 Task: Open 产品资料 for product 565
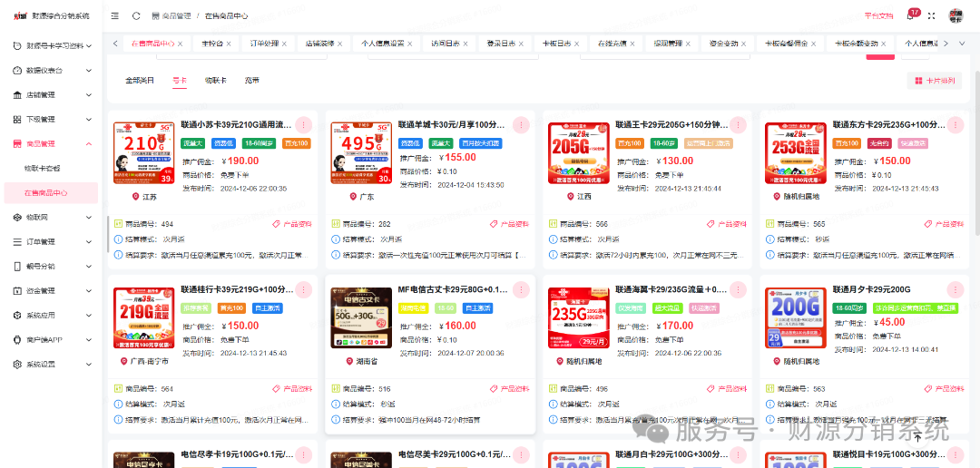[x=944, y=224]
